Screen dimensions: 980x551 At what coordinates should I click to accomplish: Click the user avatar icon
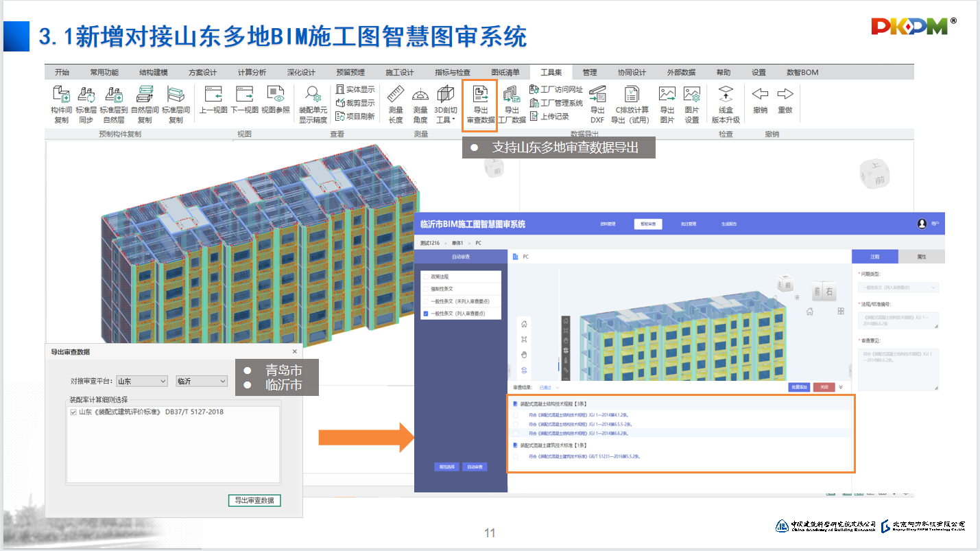tap(922, 224)
